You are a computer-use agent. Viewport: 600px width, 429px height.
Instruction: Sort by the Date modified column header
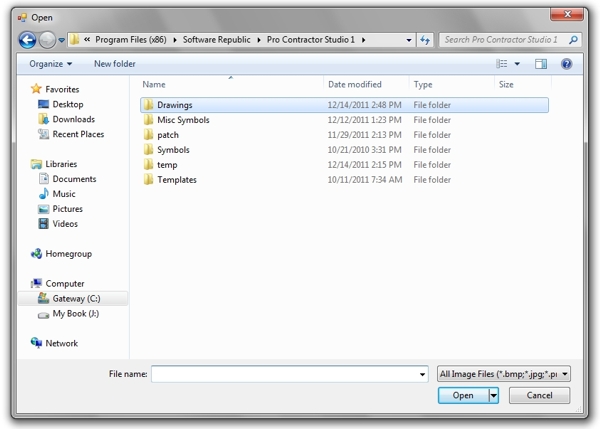click(355, 85)
